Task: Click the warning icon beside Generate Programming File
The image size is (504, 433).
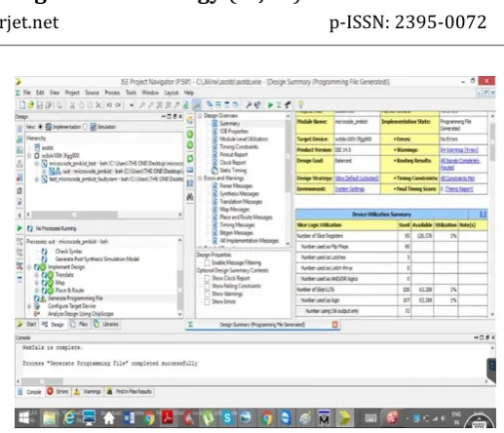Action: 43,298
